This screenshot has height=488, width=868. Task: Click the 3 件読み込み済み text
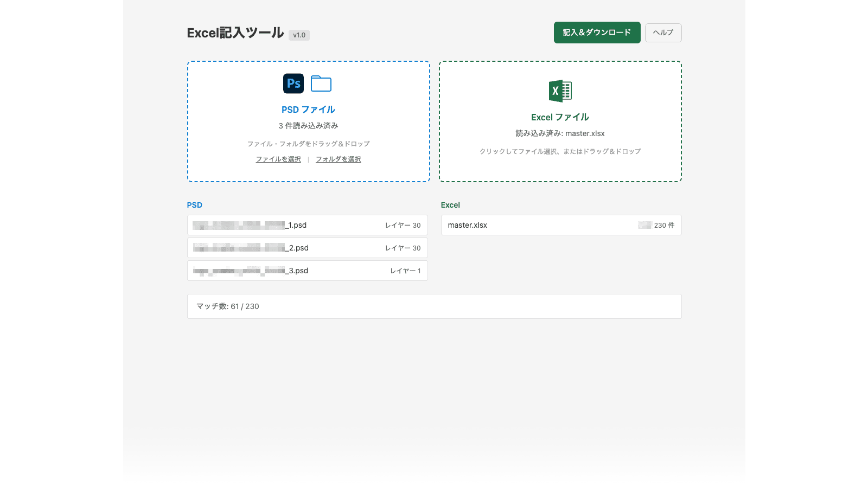[x=308, y=126]
